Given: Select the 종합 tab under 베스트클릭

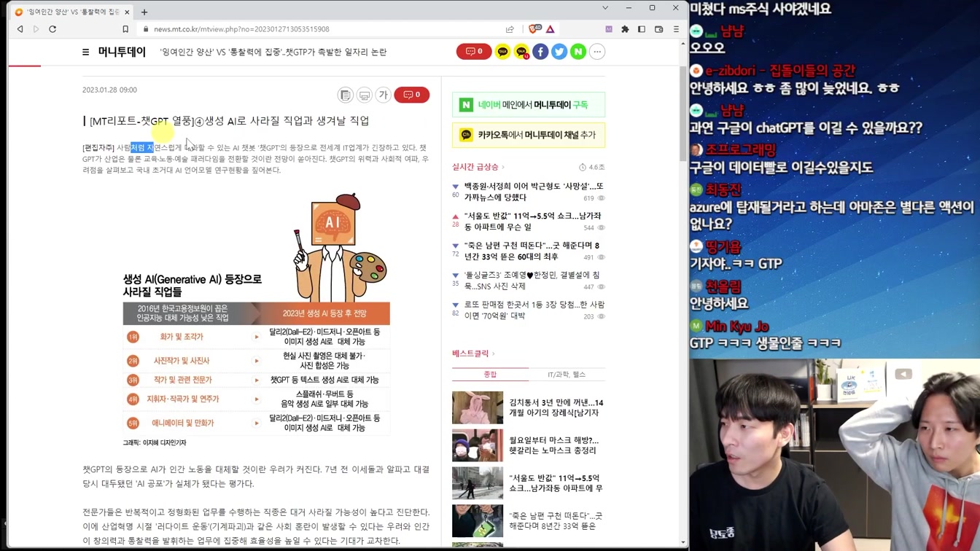Looking at the screenshot, I should pyautogui.click(x=490, y=375).
